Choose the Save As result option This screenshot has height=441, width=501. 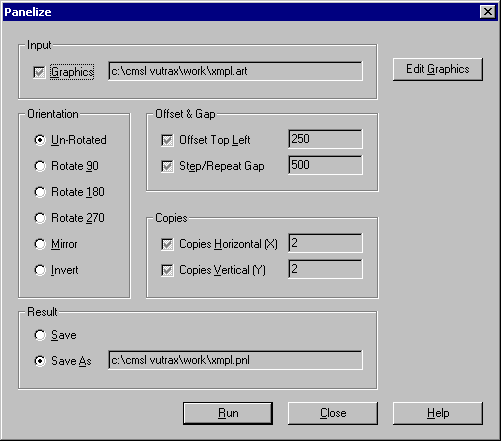(40, 361)
